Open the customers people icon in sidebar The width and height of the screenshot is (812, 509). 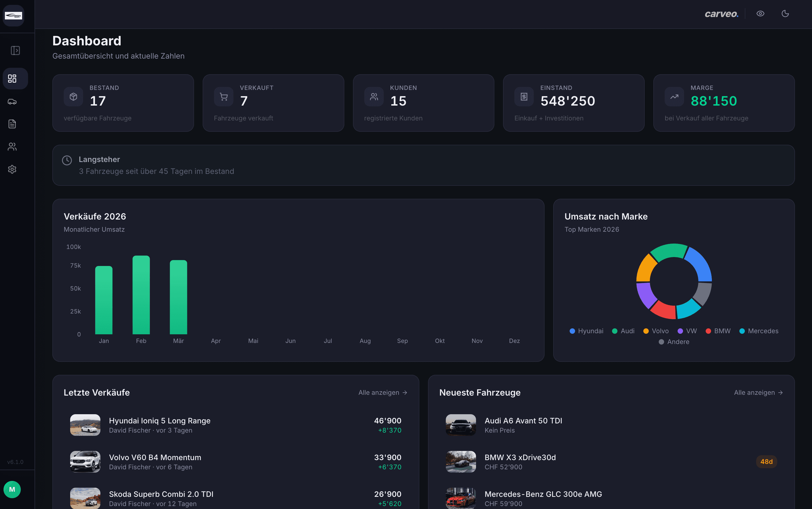pyautogui.click(x=12, y=146)
